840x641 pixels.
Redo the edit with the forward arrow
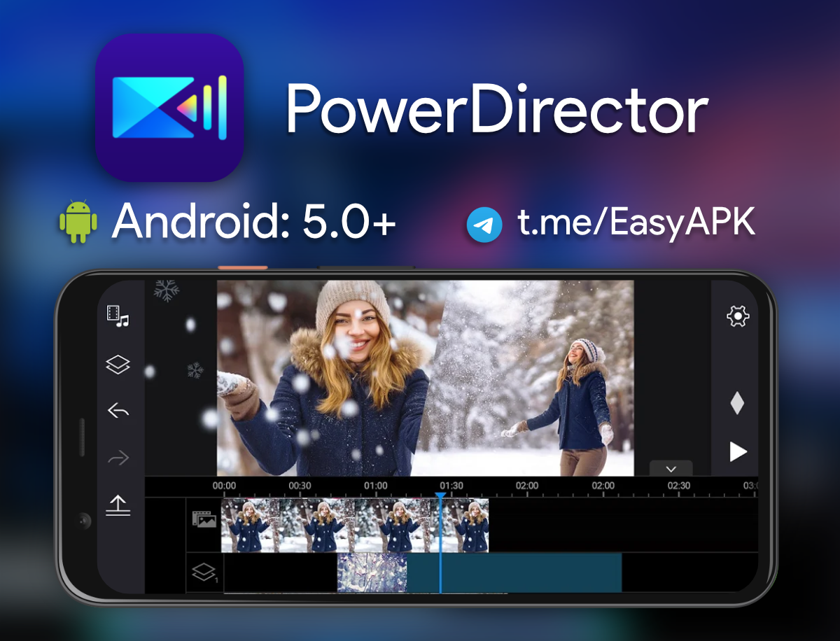point(118,458)
